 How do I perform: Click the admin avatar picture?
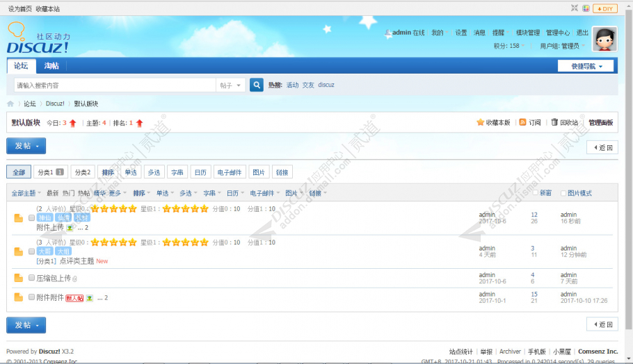click(x=604, y=39)
